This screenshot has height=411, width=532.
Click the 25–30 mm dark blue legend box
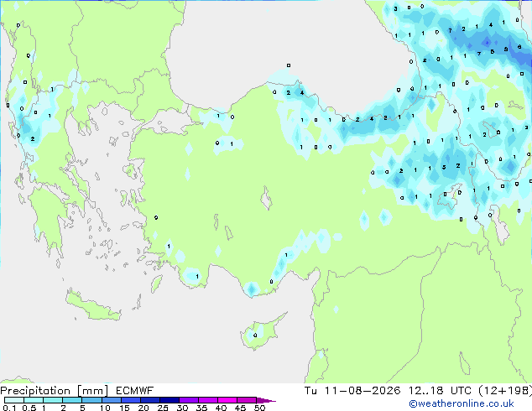pyautogui.click(x=170, y=400)
